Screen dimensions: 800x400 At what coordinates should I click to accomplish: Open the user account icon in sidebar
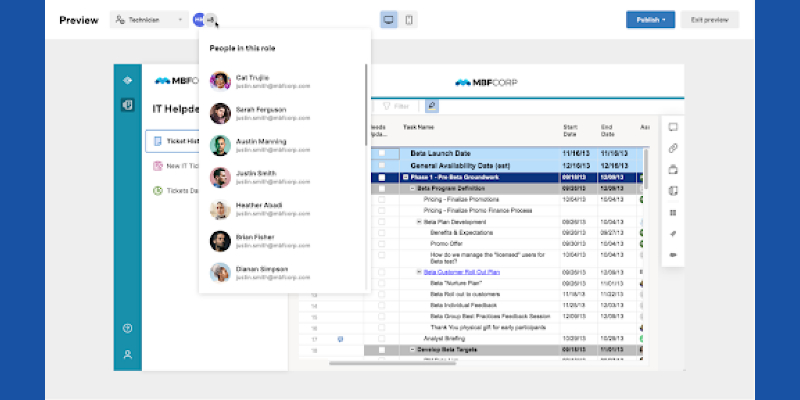tap(127, 354)
